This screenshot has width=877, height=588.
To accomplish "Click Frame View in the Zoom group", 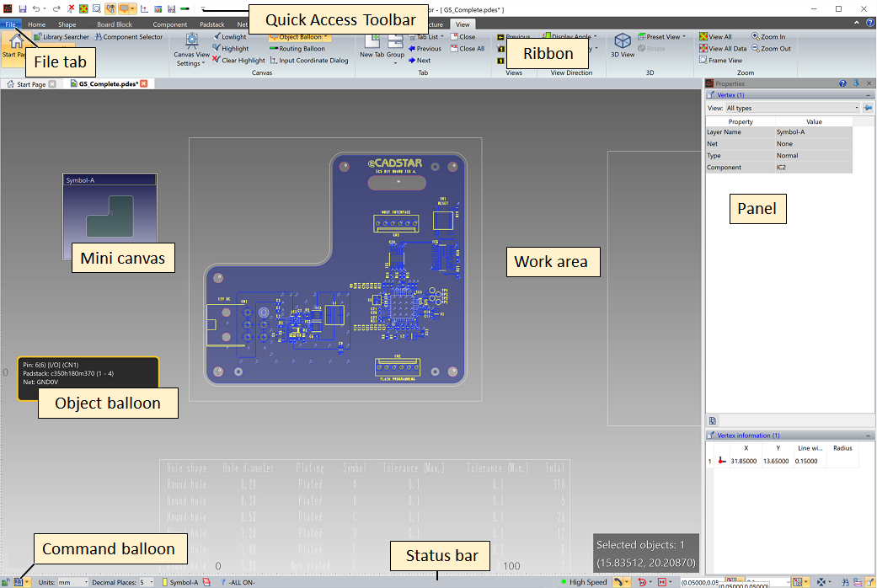I will point(721,61).
